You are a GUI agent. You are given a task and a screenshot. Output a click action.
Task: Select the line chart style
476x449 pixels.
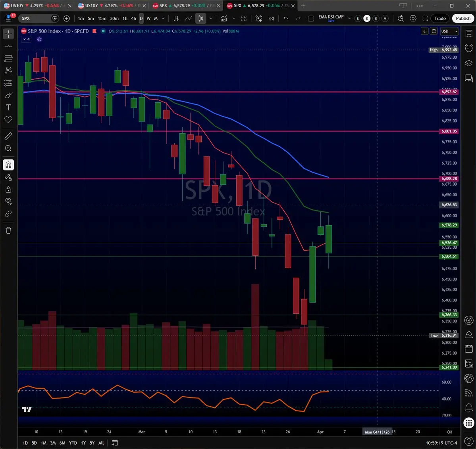188,19
